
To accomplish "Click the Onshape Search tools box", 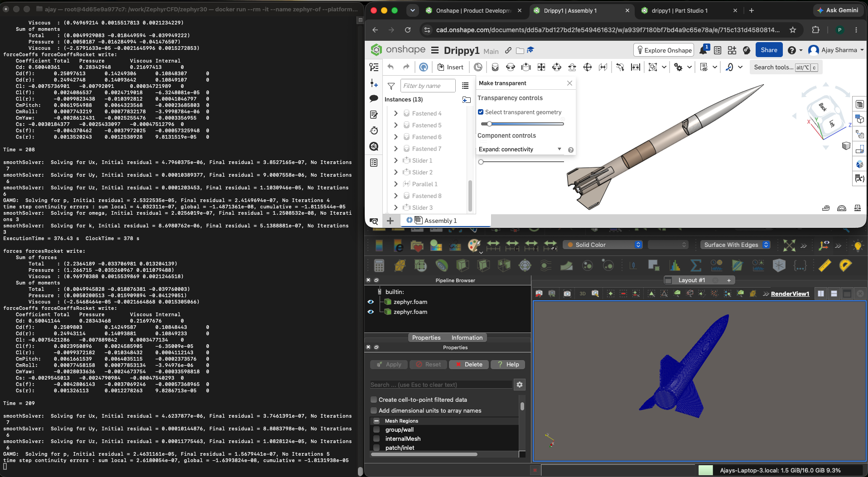I will click(x=786, y=67).
